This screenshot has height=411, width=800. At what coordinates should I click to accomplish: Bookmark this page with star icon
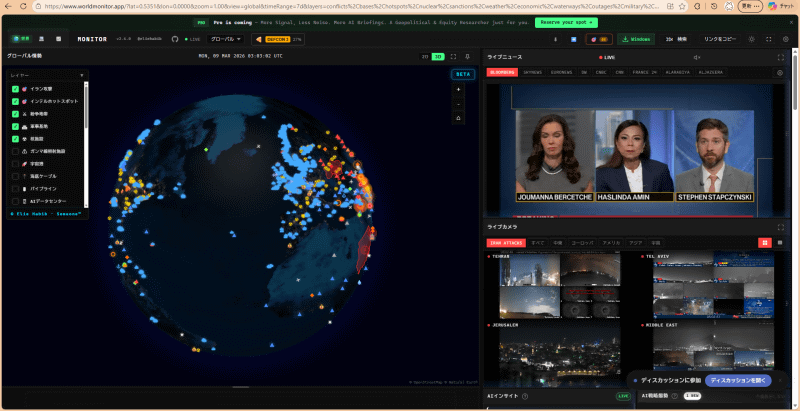pos(682,7)
